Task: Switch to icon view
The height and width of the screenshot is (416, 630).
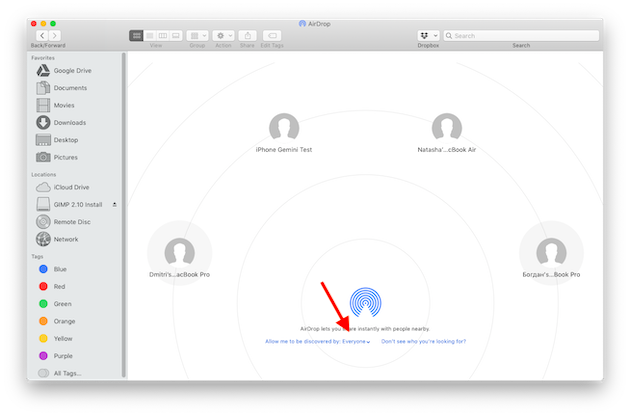Action: (136, 36)
